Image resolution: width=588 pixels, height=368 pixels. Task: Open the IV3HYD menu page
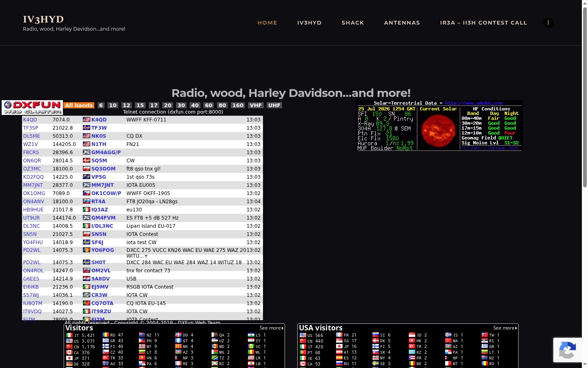point(310,23)
